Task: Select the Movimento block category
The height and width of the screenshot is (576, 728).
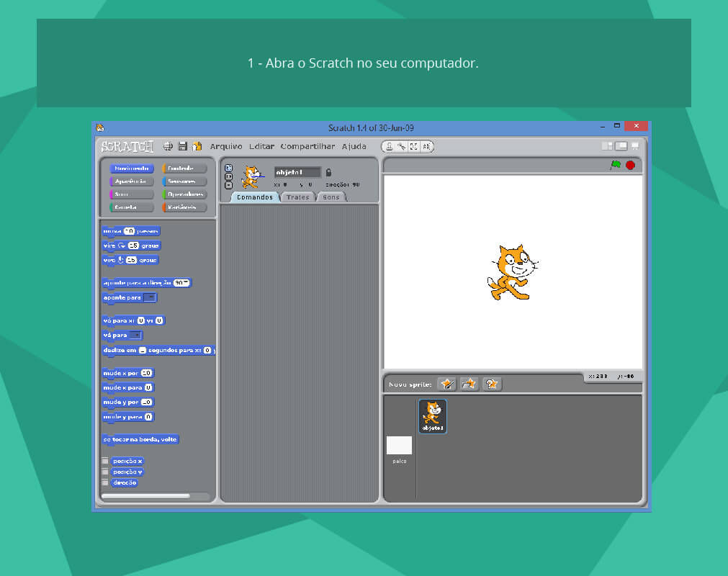Action: [132, 168]
